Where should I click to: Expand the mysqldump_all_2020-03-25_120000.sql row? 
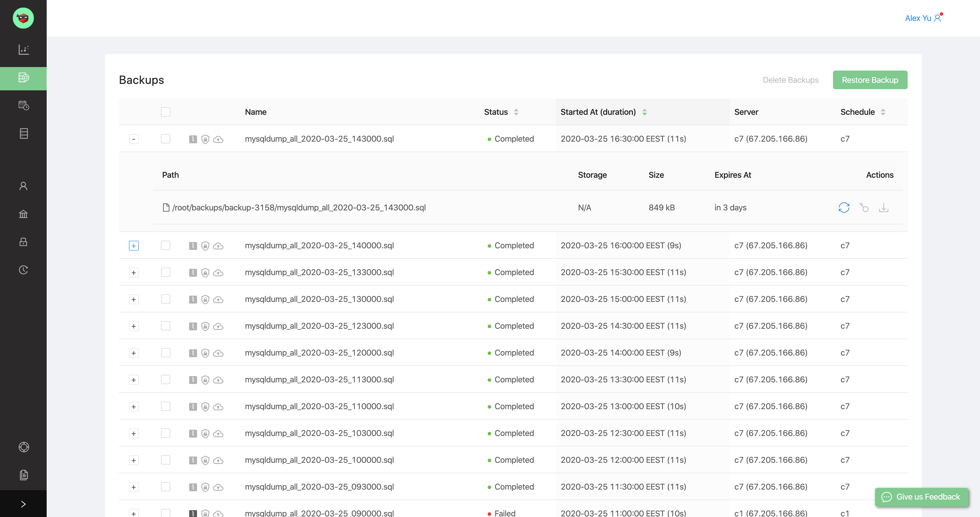pos(134,353)
